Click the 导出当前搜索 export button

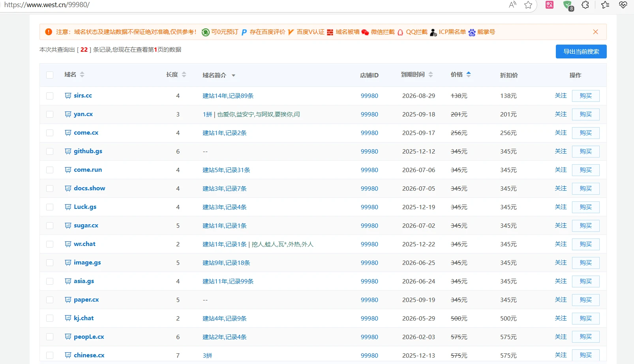(x=581, y=51)
